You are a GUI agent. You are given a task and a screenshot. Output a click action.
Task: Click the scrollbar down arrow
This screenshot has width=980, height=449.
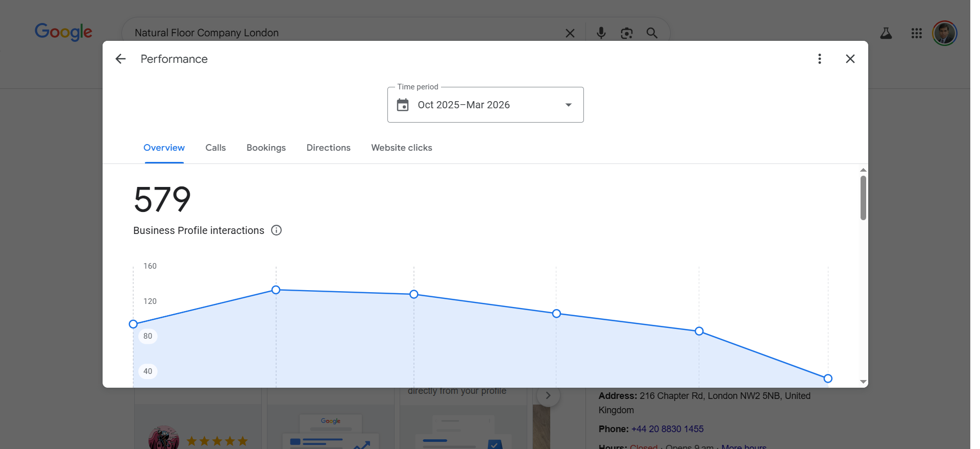[x=863, y=382]
